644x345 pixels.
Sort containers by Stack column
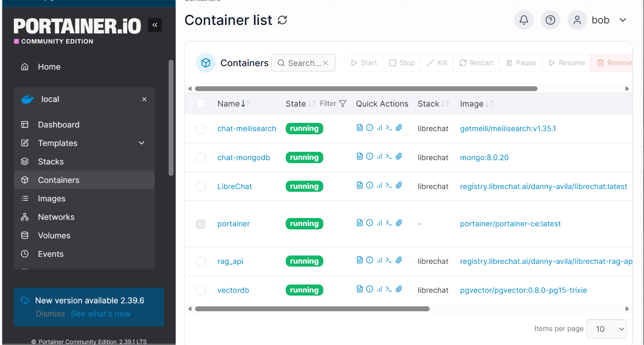[x=433, y=104]
